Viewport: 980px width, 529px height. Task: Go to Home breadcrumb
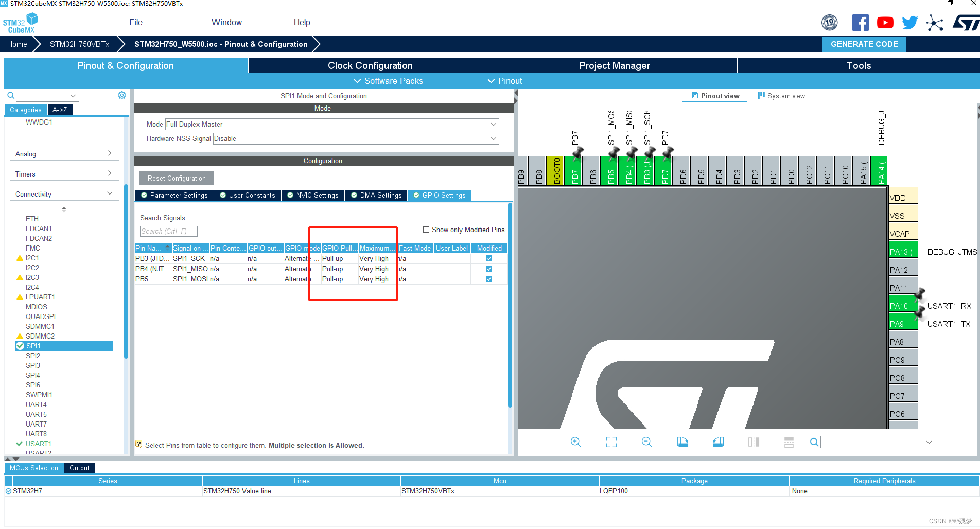(17, 44)
